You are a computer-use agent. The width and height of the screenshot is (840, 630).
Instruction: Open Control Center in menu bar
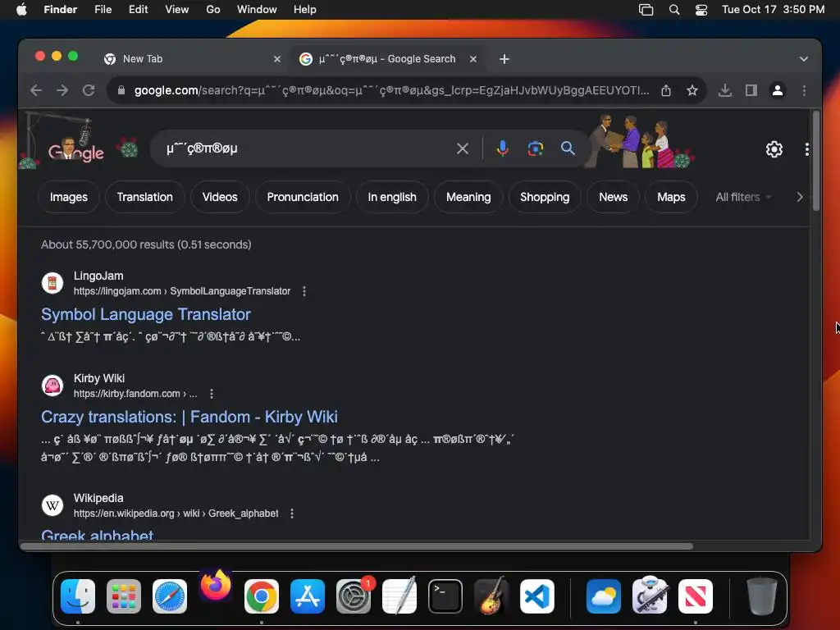[701, 10]
